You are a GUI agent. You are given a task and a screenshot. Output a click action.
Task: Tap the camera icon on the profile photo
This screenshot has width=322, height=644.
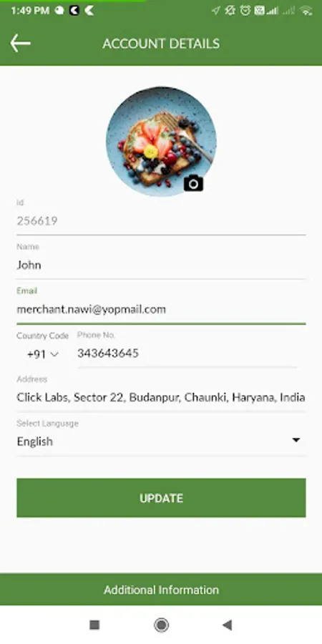coord(193,183)
